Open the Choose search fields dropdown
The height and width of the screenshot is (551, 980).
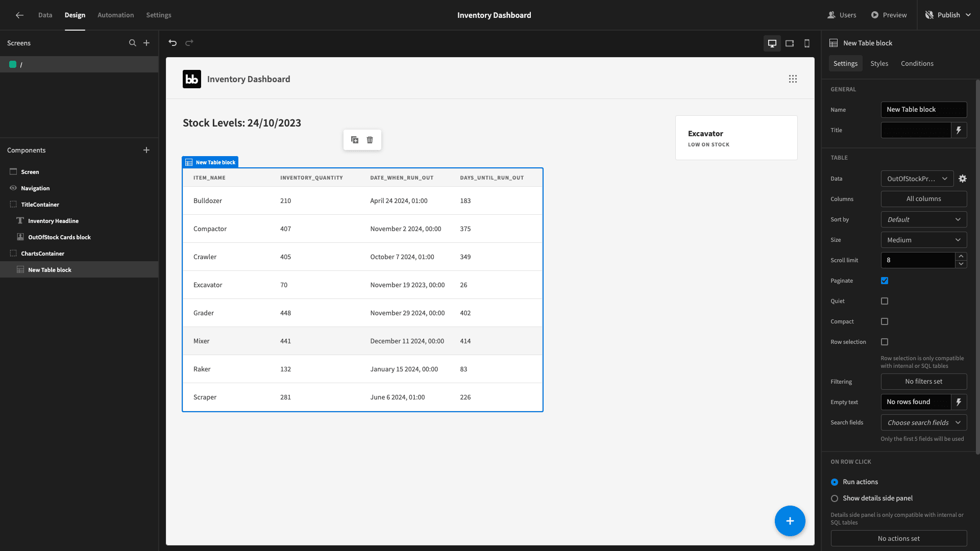click(x=924, y=422)
